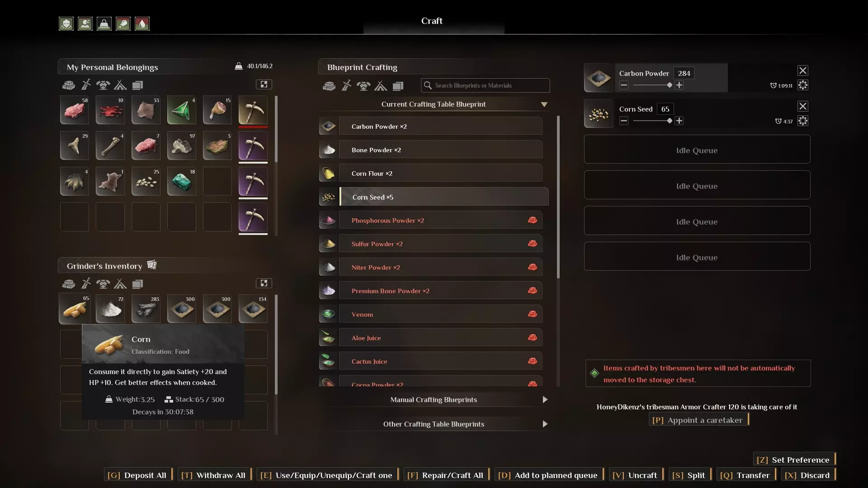Click the Deposit All button
868x488 pixels.
click(138, 475)
